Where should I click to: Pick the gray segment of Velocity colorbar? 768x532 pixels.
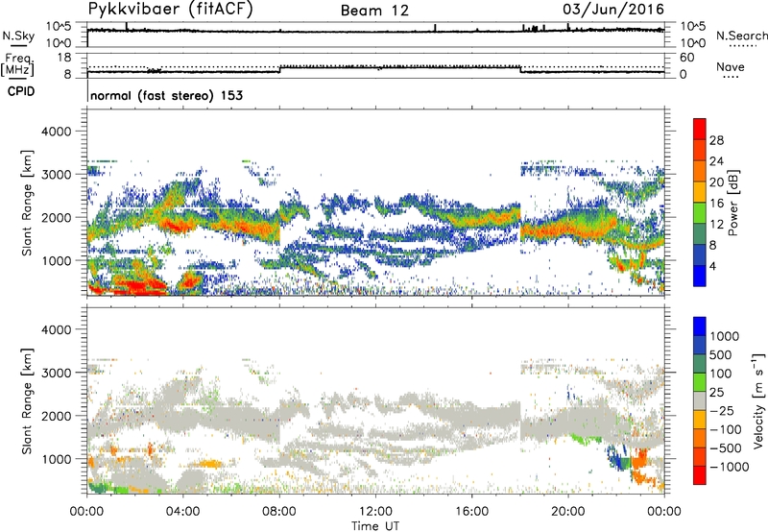700,400
